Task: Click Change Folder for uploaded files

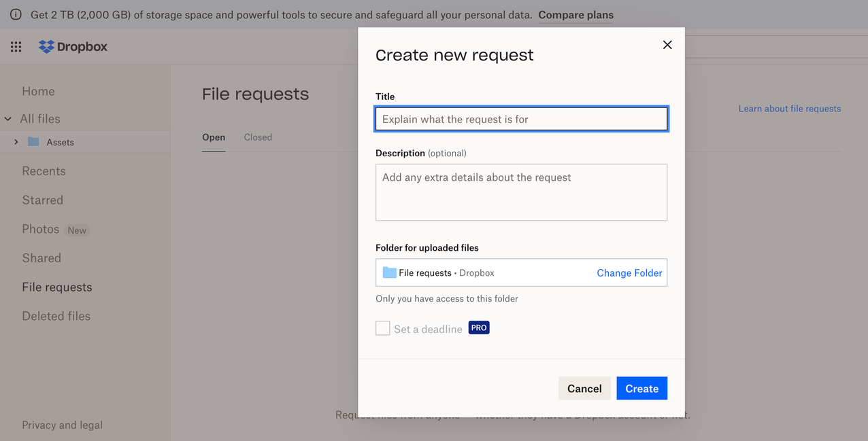Action: 629,272
